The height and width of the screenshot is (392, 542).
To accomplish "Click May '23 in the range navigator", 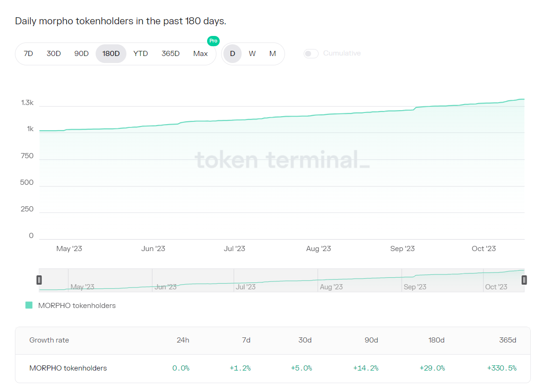I will click(x=82, y=287).
